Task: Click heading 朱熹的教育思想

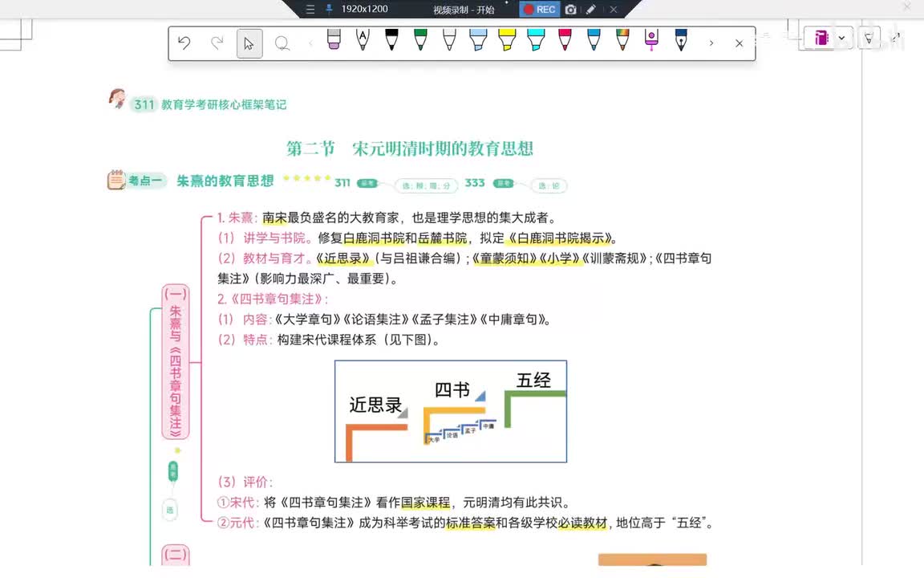Action: pyautogui.click(x=225, y=181)
